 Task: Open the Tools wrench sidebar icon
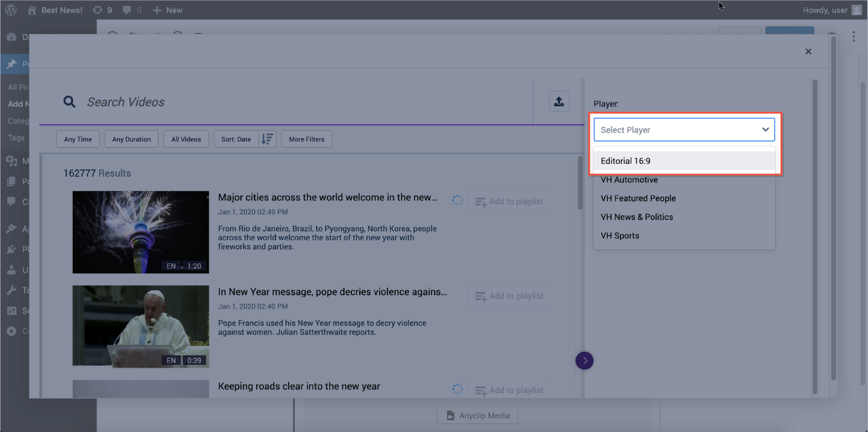11,290
